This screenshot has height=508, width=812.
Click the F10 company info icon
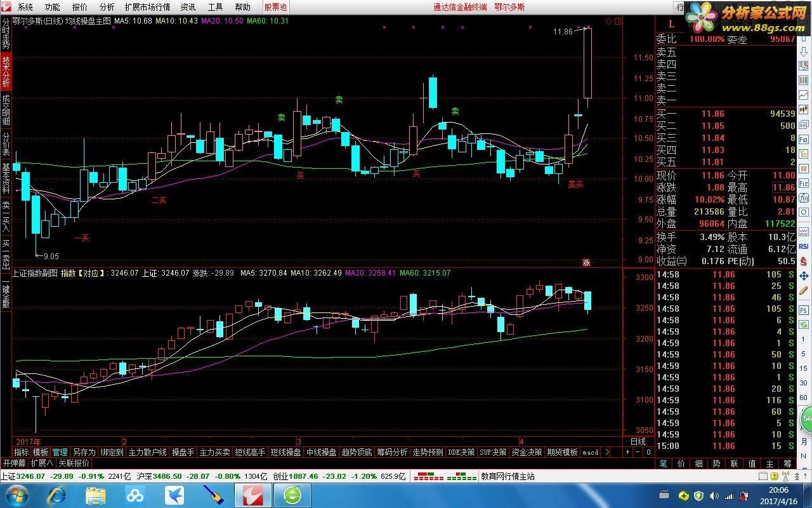[804, 139]
